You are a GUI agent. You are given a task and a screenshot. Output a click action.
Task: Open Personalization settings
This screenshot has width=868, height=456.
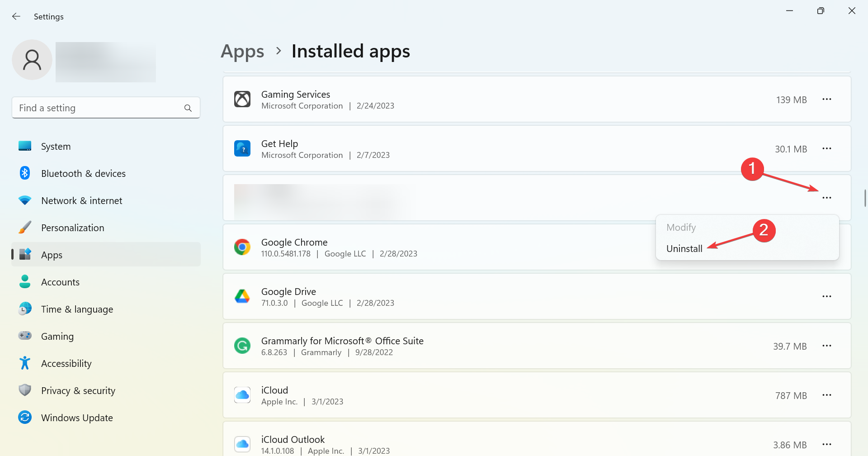(x=106, y=228)
